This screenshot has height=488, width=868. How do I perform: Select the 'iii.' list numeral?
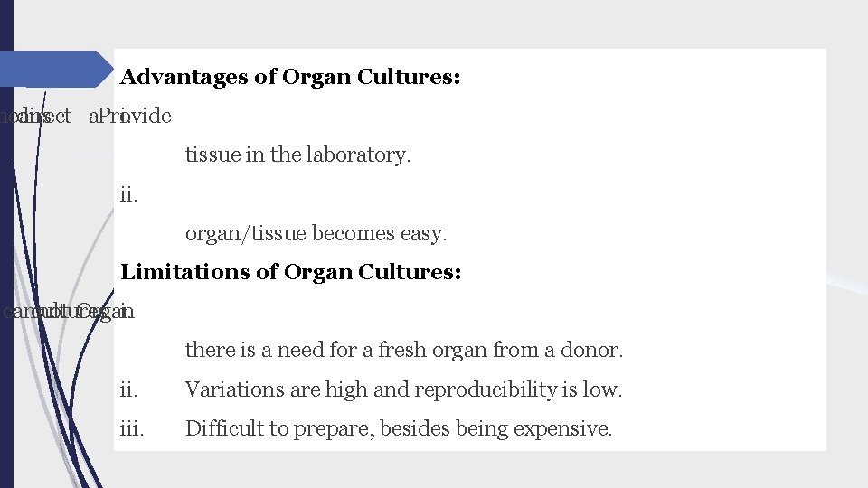point(132,428)
